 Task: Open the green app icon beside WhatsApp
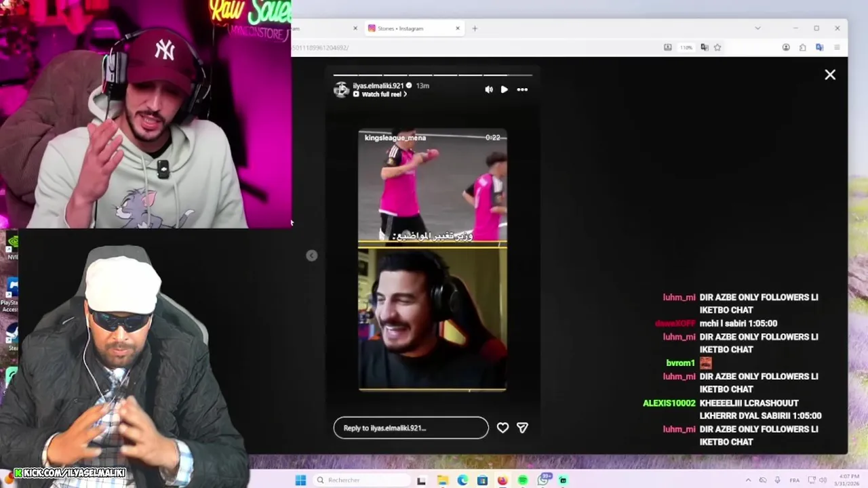pos(563,480)
